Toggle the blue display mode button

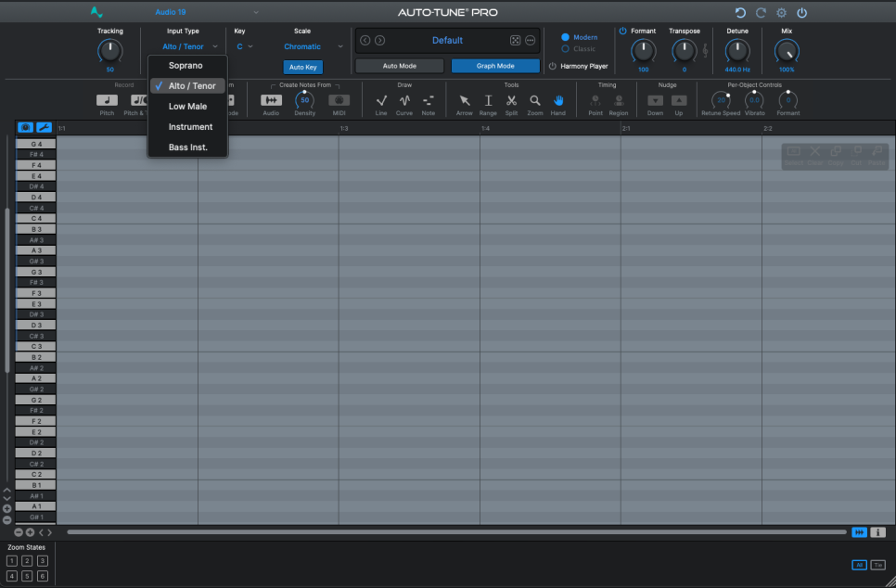pos(25,127)
